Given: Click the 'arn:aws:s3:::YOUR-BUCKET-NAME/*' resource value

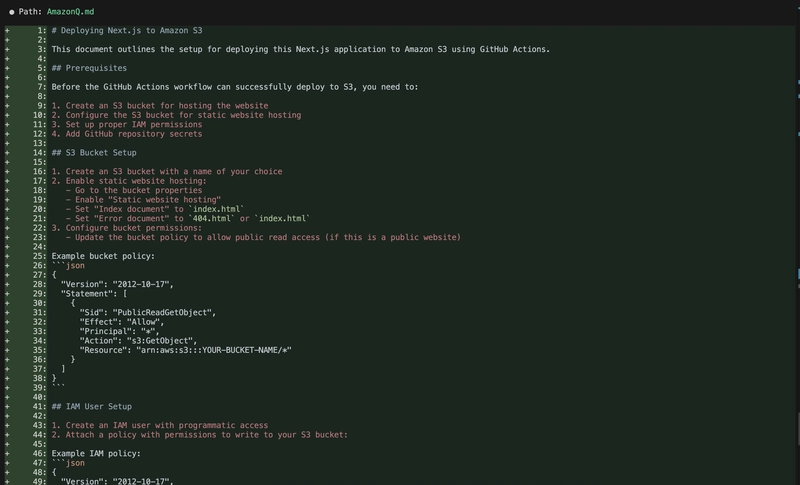Looking at the screenshot, I should [214, 350].
